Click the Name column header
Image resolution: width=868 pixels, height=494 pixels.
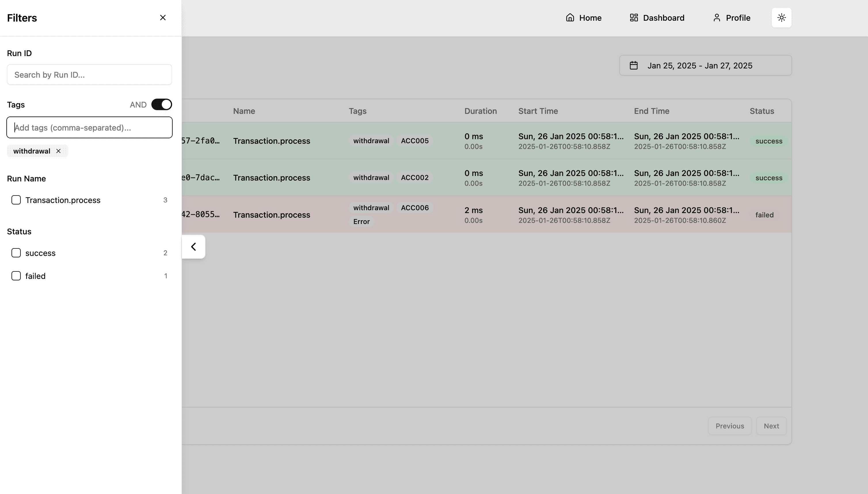[244, 111]
